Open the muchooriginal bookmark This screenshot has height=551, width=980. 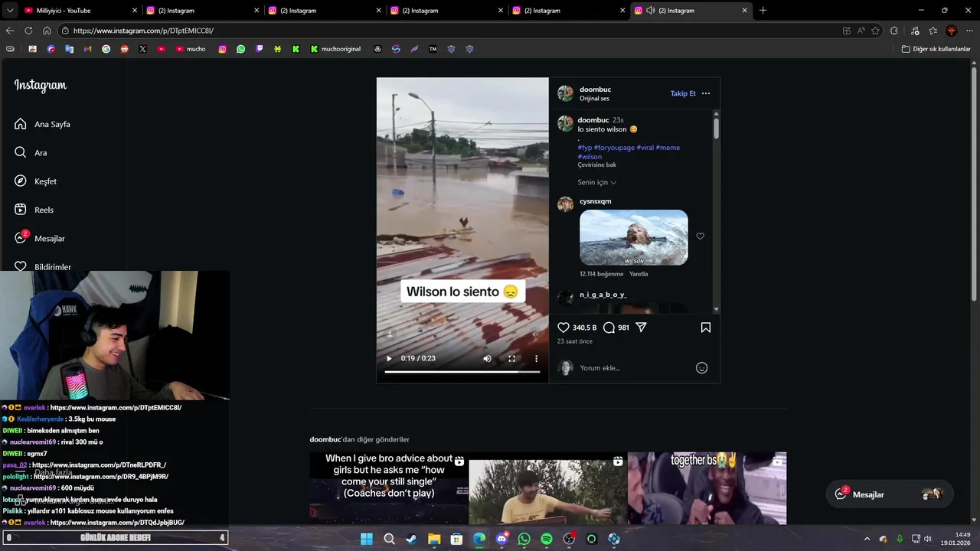coord(335,49)
